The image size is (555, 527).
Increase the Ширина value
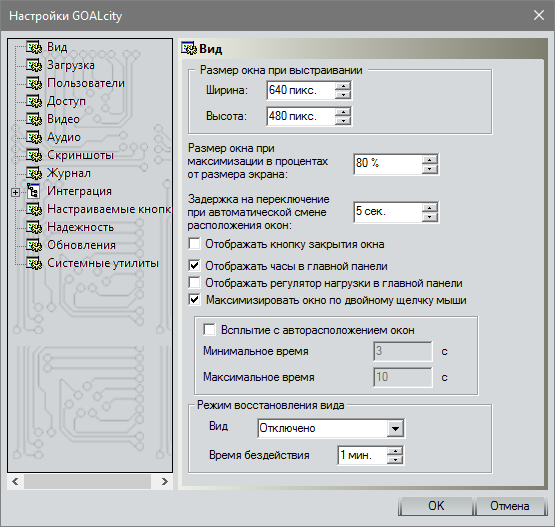pyautogui.click(x=343, y=86)
